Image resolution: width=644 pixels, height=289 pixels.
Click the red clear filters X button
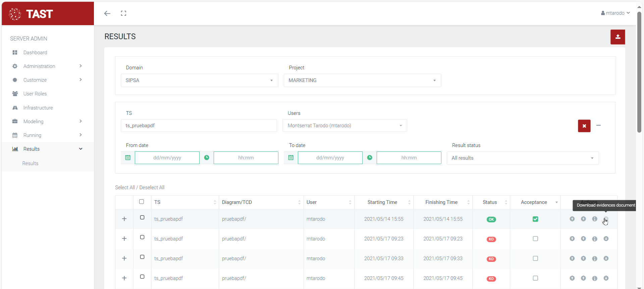[x=584, y=126]
